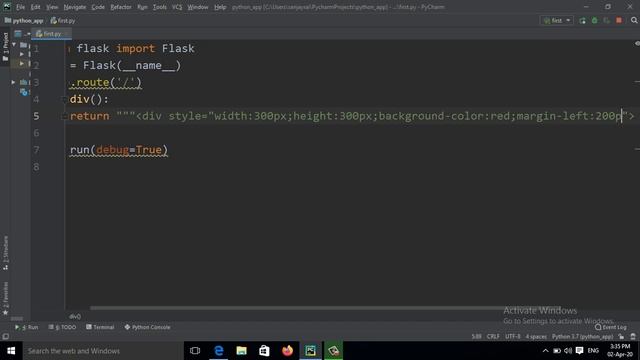The width and height of the screenshot is (640, 360).
Task: Expand the highlighted second subfolder in tree
Action: (x=22, y=63)
